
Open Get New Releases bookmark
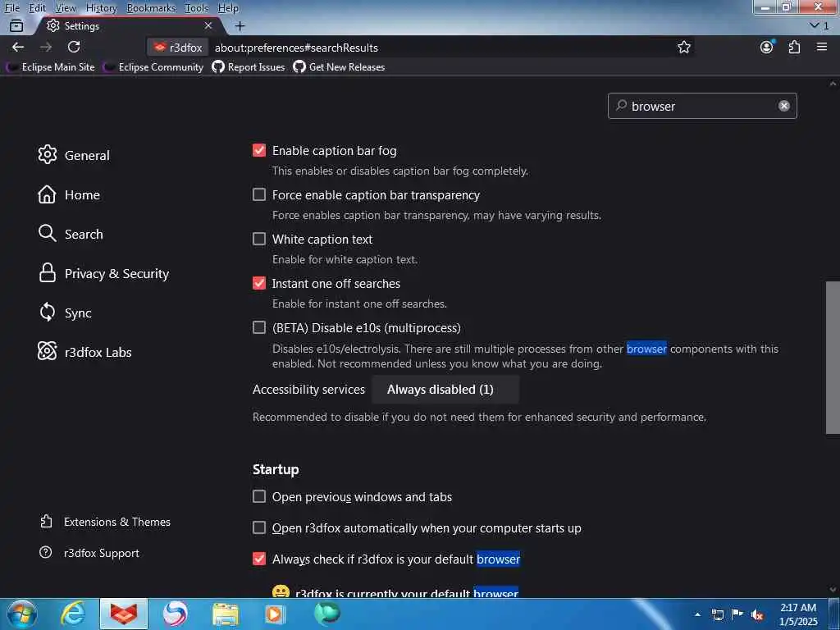tap(339, 67)
